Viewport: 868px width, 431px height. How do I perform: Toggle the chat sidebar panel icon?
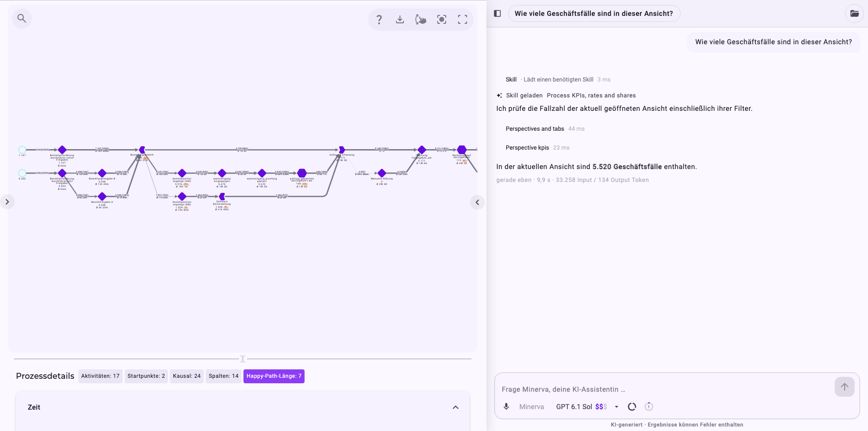point(497,13)
